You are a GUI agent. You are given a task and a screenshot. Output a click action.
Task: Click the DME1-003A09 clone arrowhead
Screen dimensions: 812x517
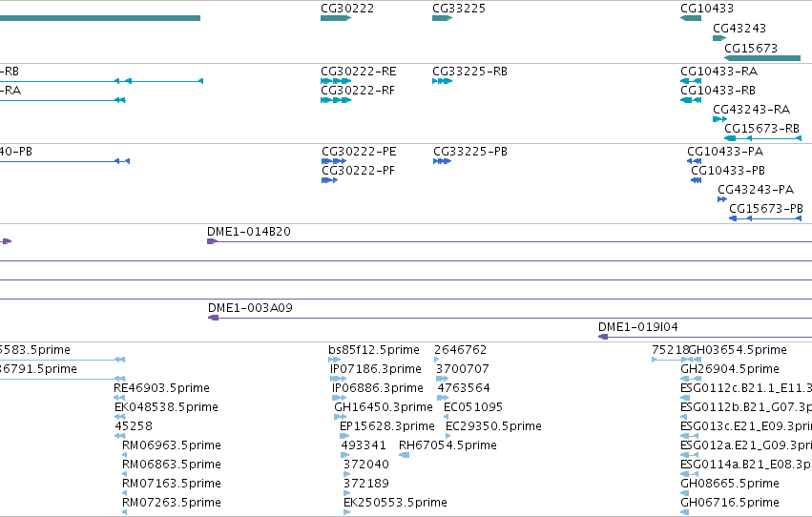(x=214, y=318)
